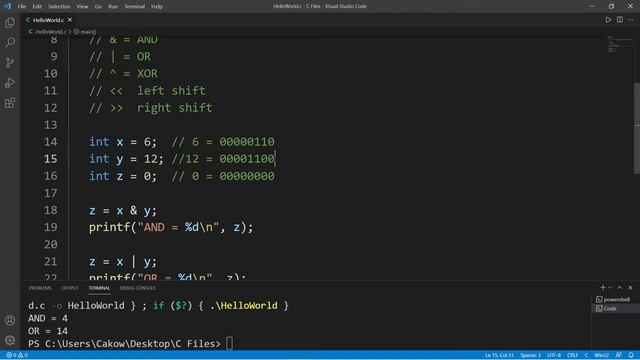The width and height of the screenshot is (640, 360).
Task: Open the Go menu
Action: [98, 7]
